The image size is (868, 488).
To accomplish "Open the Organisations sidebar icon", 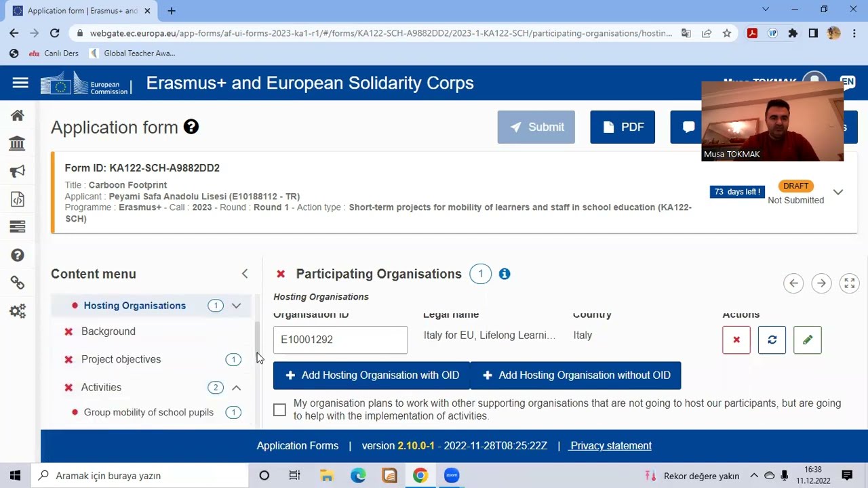I will tap(18, 143).
